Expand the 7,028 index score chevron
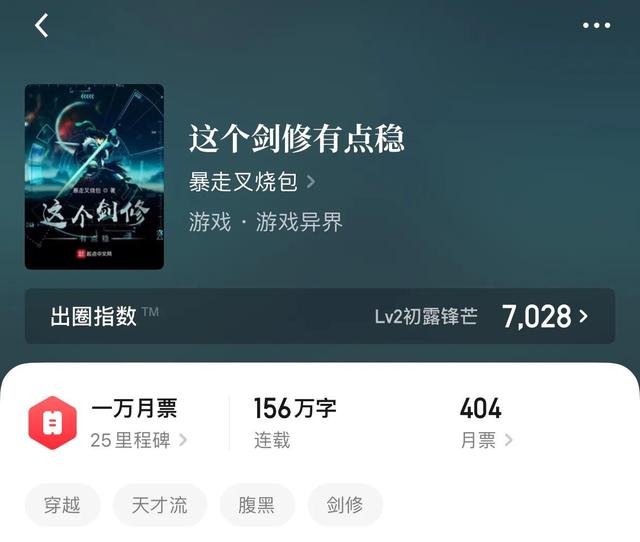 [x=584, y=316]
